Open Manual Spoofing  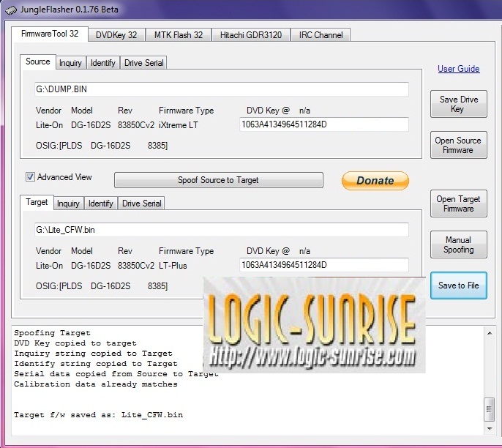[458, 244]
